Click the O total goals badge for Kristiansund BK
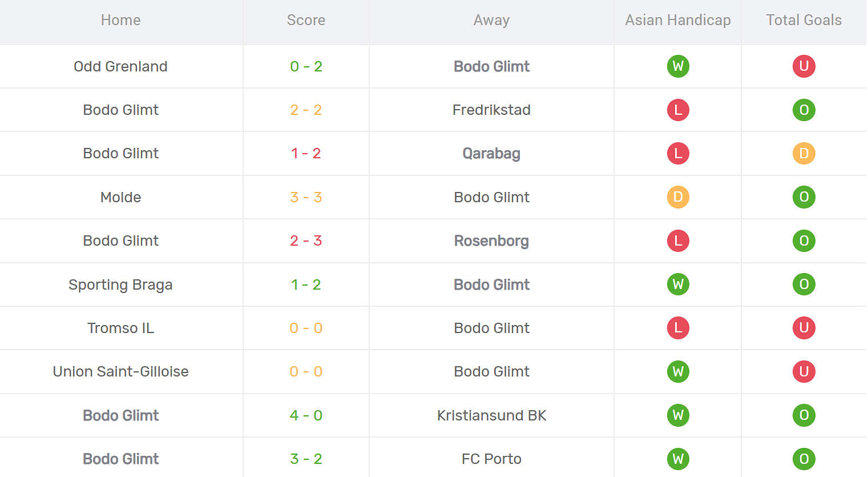The image size is (868, 477). pyautogui.click(x=804, y=415)
